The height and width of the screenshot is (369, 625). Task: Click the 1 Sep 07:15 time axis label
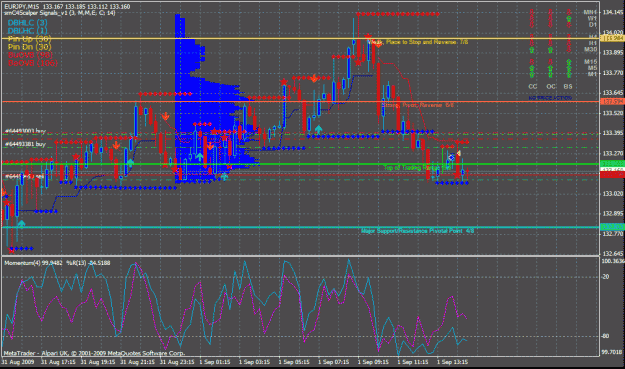pyautogui.click(x=334, y=362)
